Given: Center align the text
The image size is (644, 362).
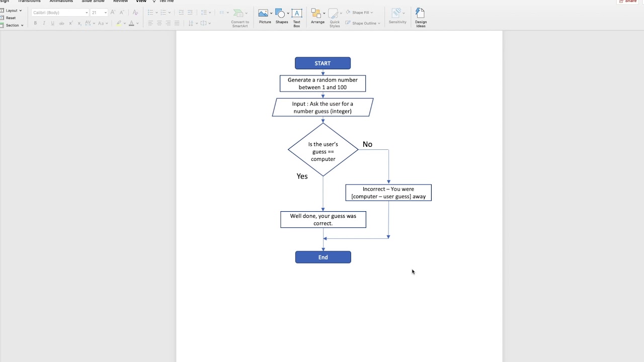Looking at the screenshot, I should (159, 23).
